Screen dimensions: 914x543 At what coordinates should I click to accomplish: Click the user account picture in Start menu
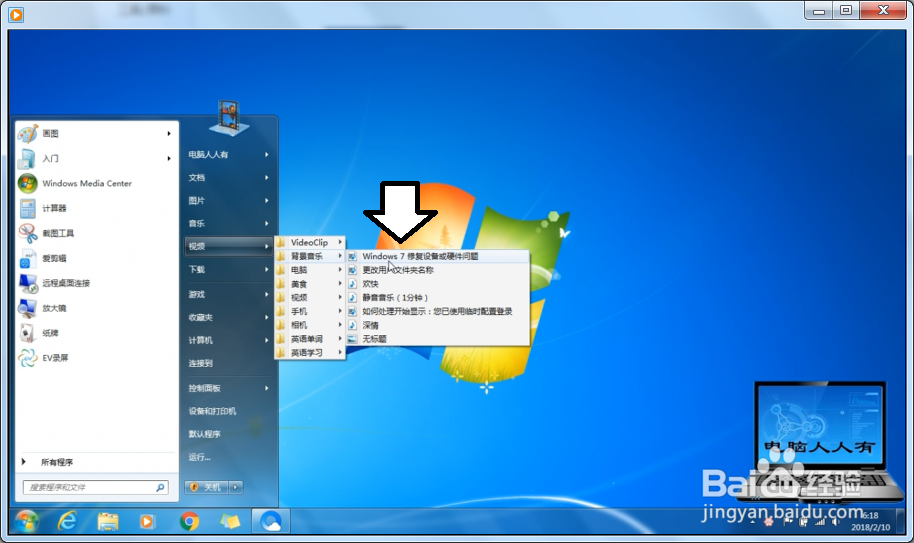coord(228,117)
